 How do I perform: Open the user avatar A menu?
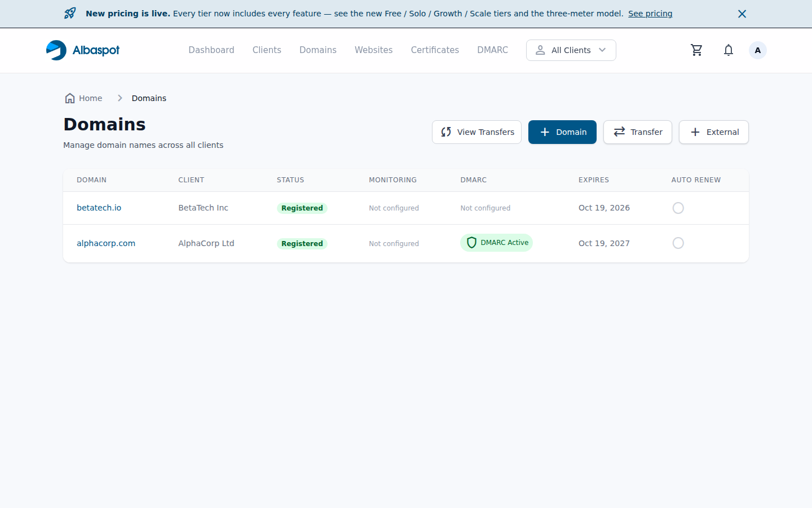[x=758, y=50]
